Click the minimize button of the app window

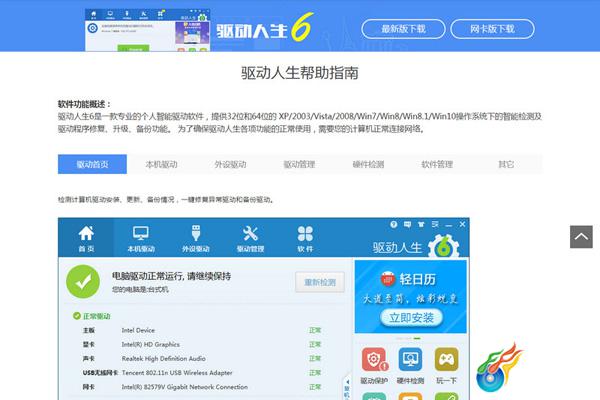[x=448, y=225]
